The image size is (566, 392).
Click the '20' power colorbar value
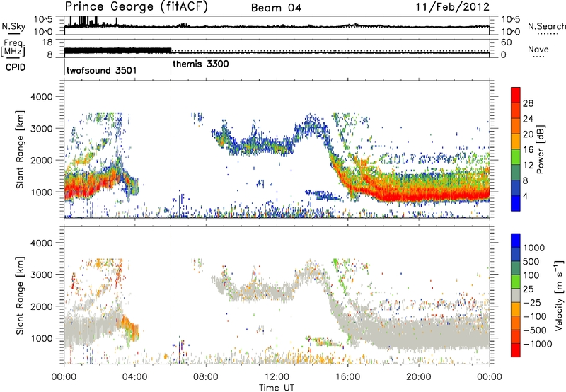coord(528,134)
